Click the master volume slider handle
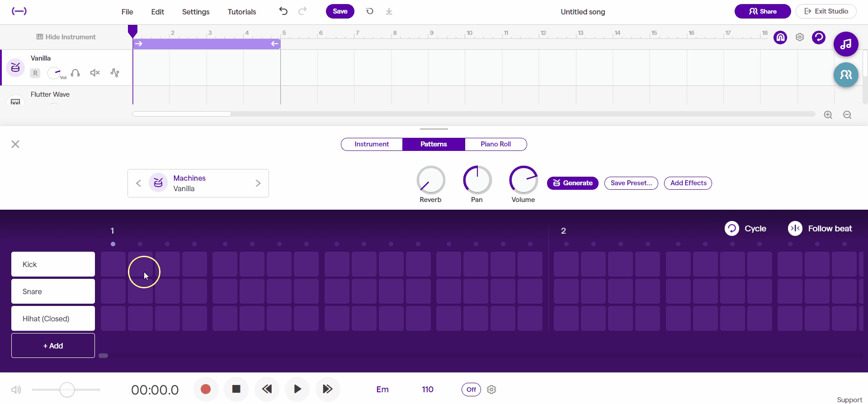The width and height of the screenshot is (868, 404). coord(67,390)
